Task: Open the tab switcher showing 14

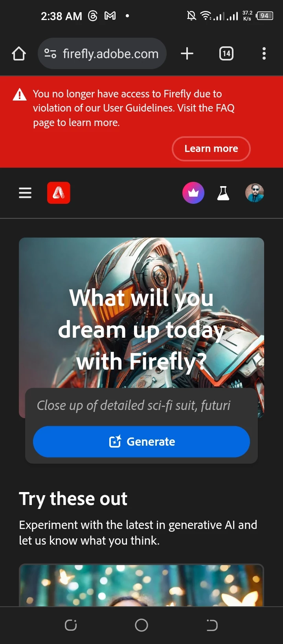Action: (x=226, y=53)
